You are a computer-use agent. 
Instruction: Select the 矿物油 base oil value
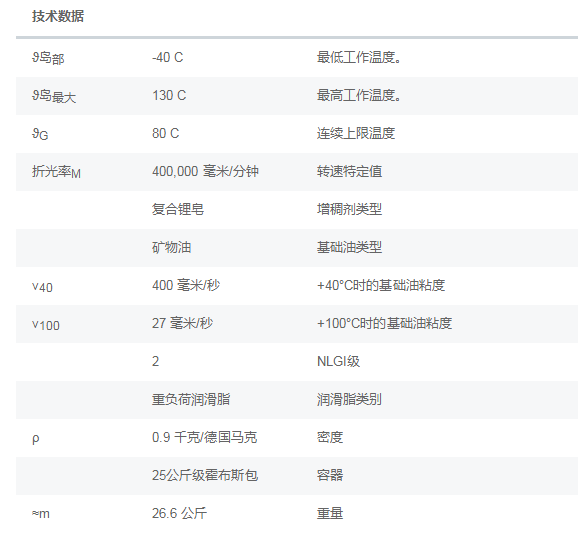pos(171,247)
